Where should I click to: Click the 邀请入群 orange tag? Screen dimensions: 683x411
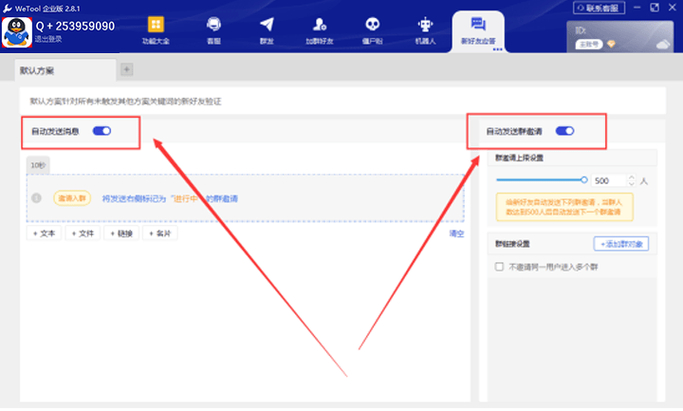click(72, 198)
